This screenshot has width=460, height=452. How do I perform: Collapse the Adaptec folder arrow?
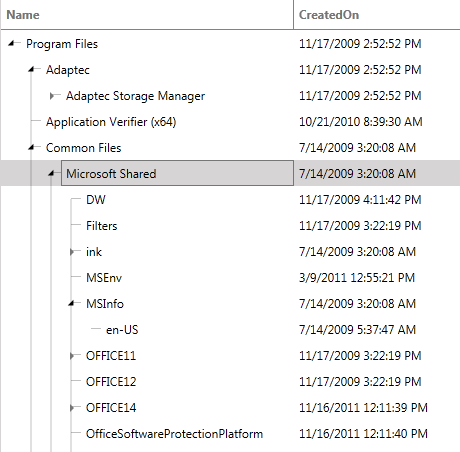coord(32,69)
